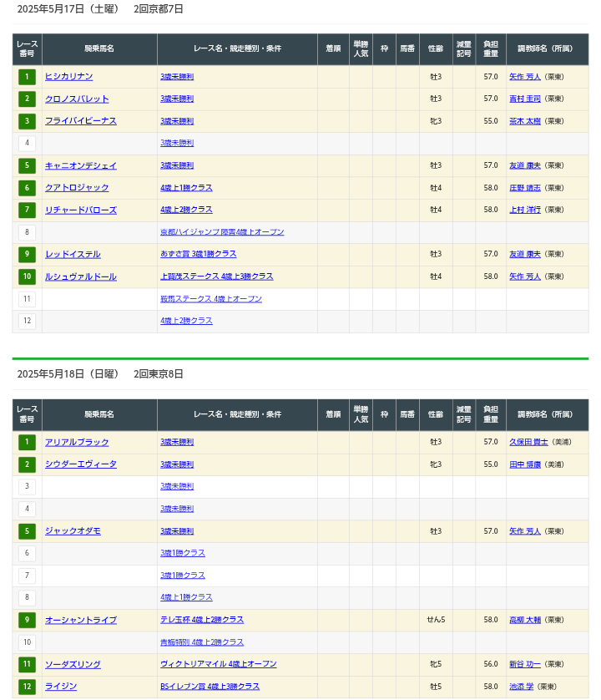The image size is (601, 700).
Task: Open 4歳上2勝クラス race in リチャードバローズ row
Action: tap(186, 210)
